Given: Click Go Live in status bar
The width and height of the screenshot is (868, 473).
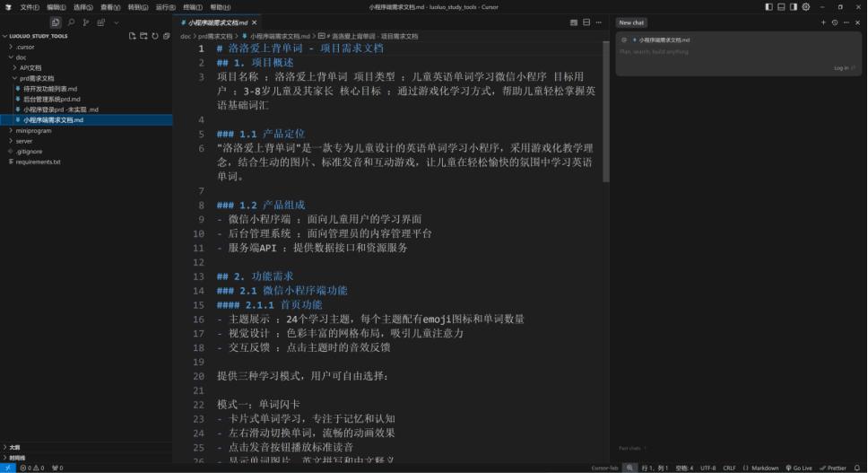Looking at the screenshot, I should coord(798,468).
